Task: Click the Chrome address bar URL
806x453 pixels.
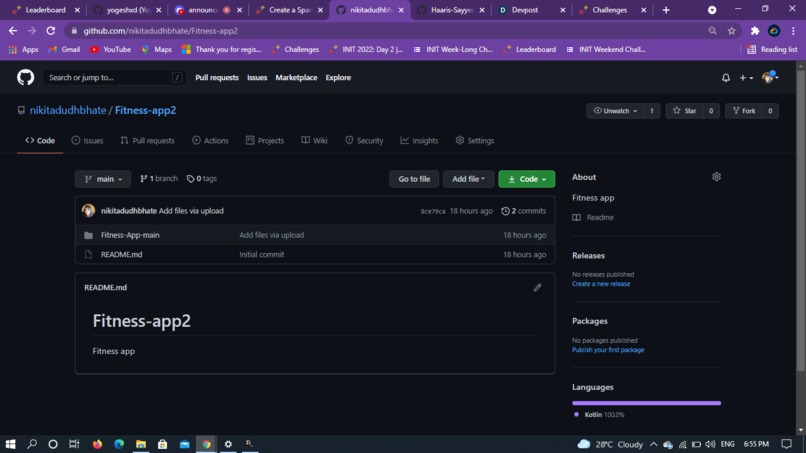Action: click(160, 31)
